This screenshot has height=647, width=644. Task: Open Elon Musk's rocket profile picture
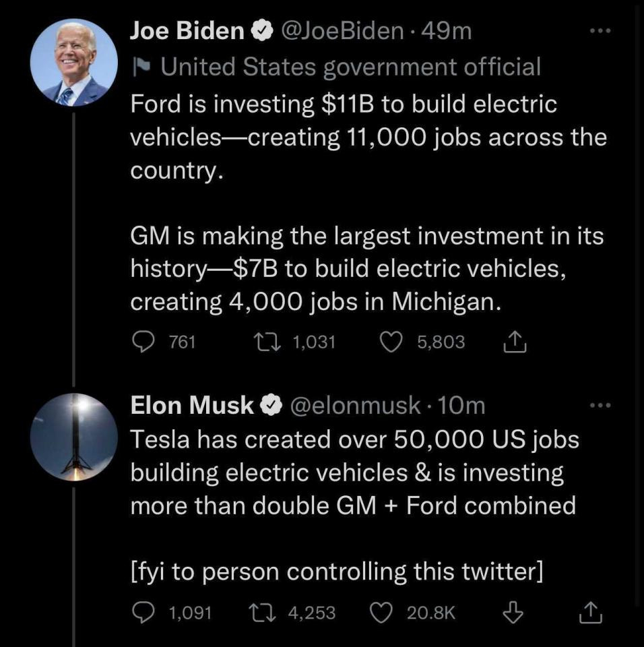75,436
